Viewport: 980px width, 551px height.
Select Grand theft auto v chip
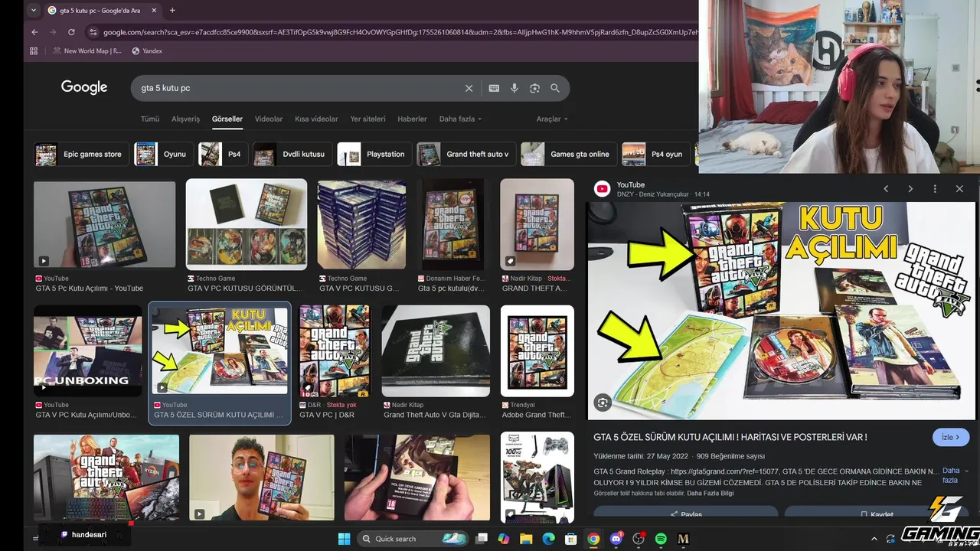pyautogui.click(x=465, y=154)
